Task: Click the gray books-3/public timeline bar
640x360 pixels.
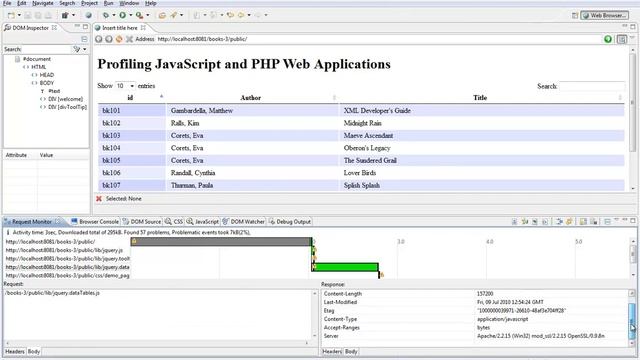Action: (x=221, y=242)
